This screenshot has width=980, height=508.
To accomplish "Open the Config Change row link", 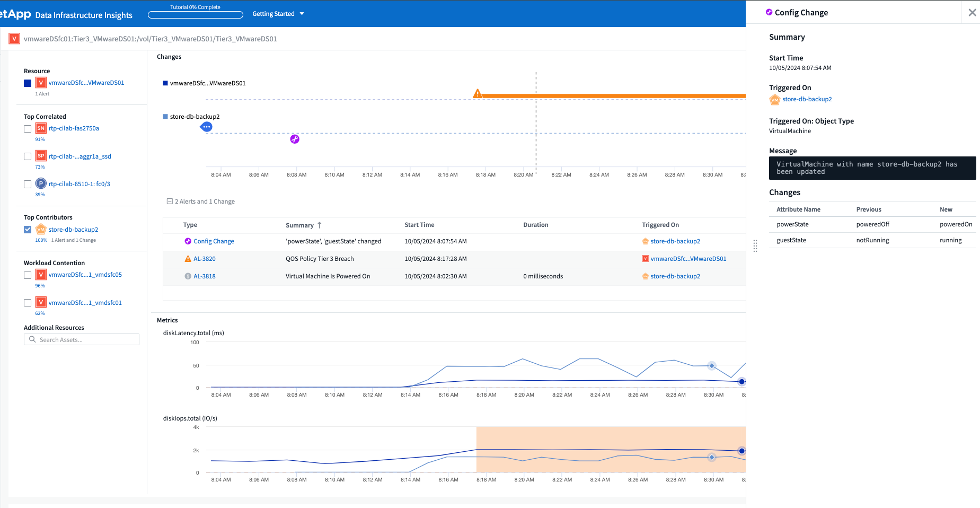I will [x=214, y=241].
